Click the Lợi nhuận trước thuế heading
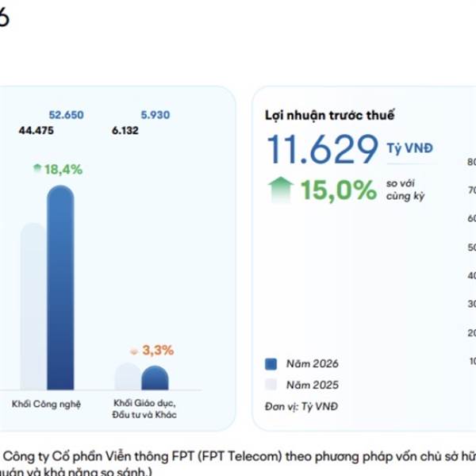This screenshot has height=476, width=476. tap(330, 116)
